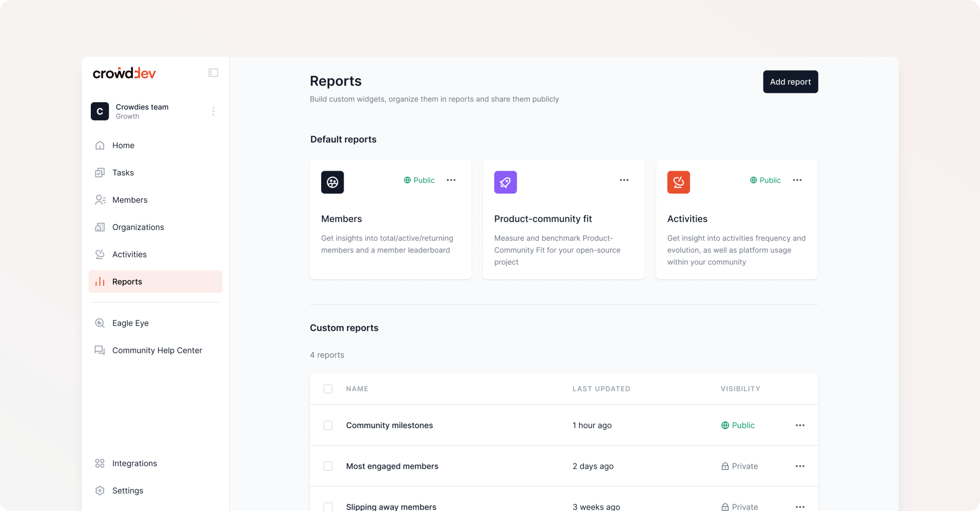This screenshot has height=511, width=980.
Task: Check the Slipping away members row checkbox
Action: click(x=328, y=507)
